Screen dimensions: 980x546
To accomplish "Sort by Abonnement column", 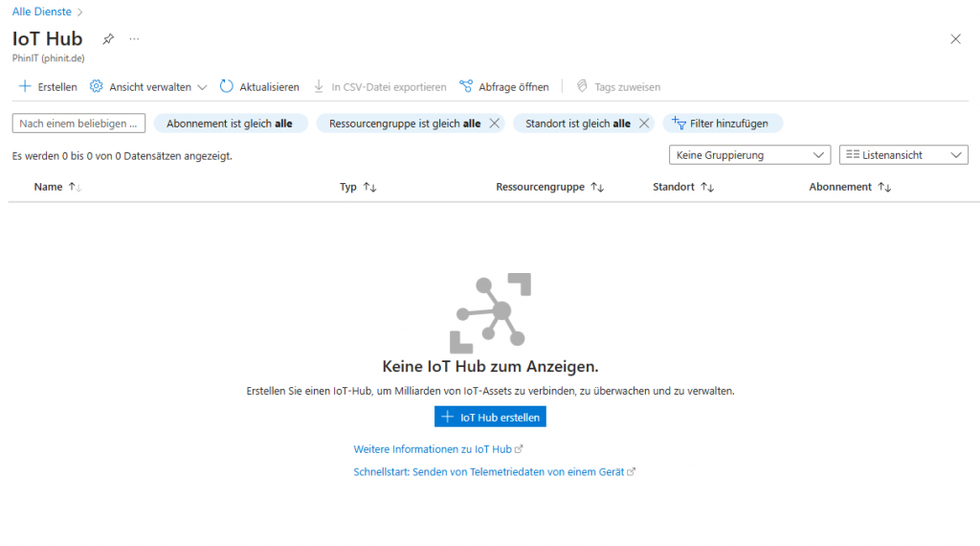I will [x=850, y=187].
